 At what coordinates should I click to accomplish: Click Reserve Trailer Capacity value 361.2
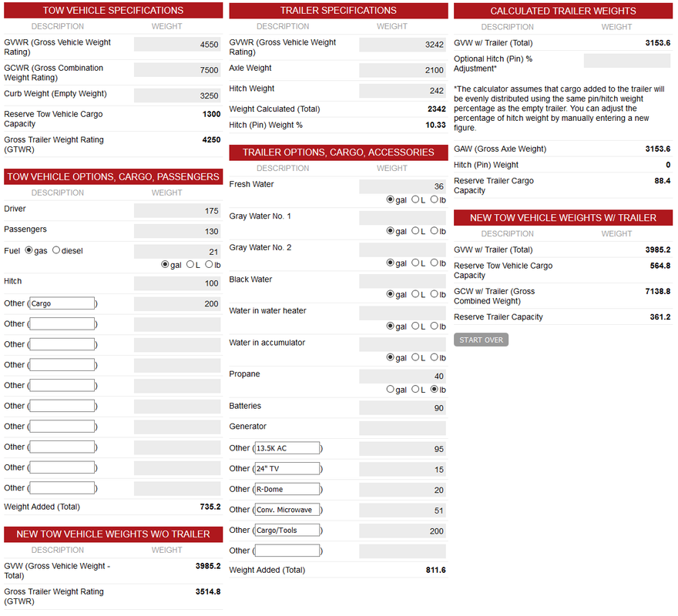(660, 318)
